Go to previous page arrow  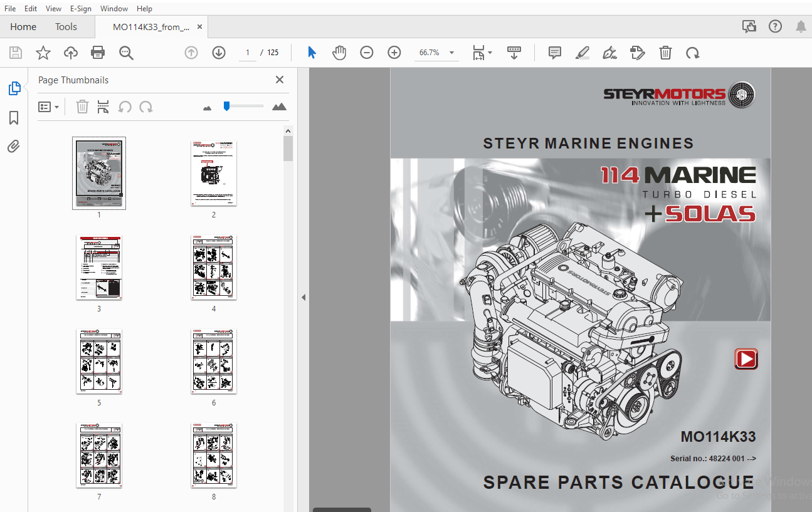(x=191, y=53)
